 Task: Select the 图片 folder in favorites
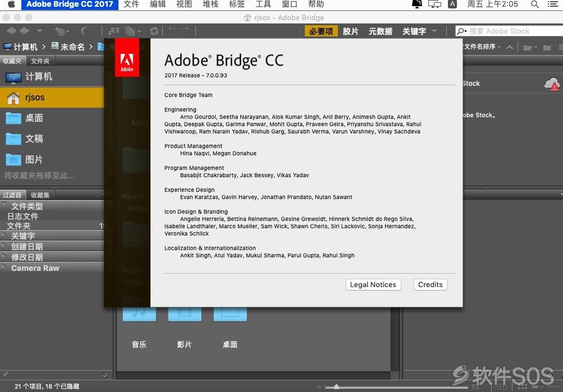tap(52, 159)
